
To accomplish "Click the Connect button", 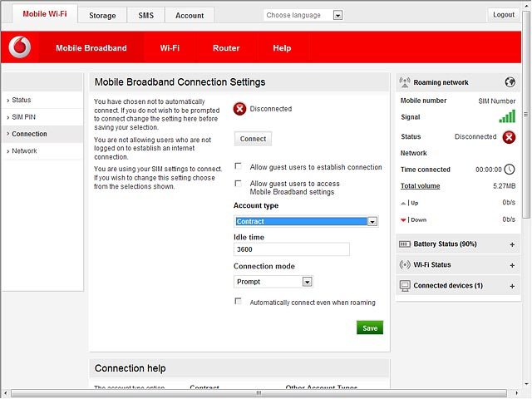I will 253,139.
